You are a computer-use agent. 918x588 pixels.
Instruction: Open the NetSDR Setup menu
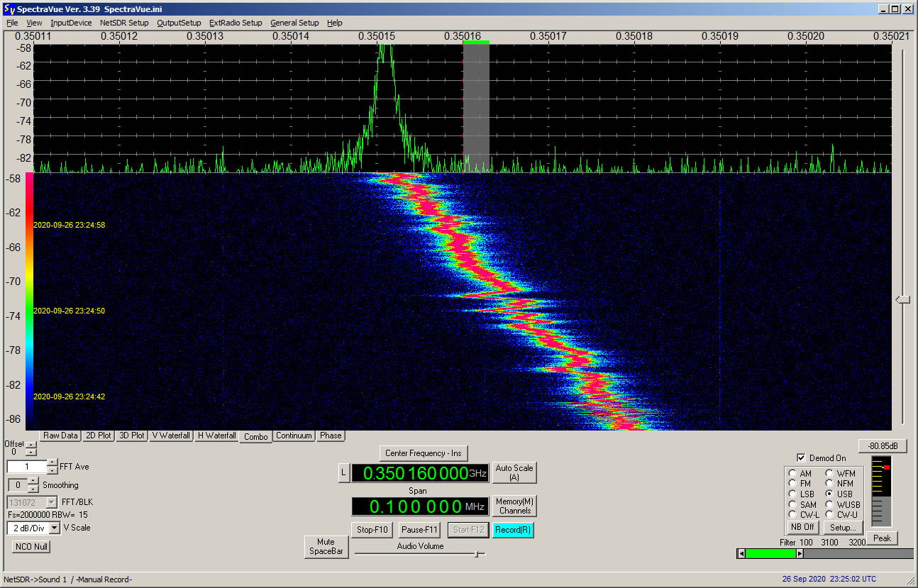[x=124, y=23]
